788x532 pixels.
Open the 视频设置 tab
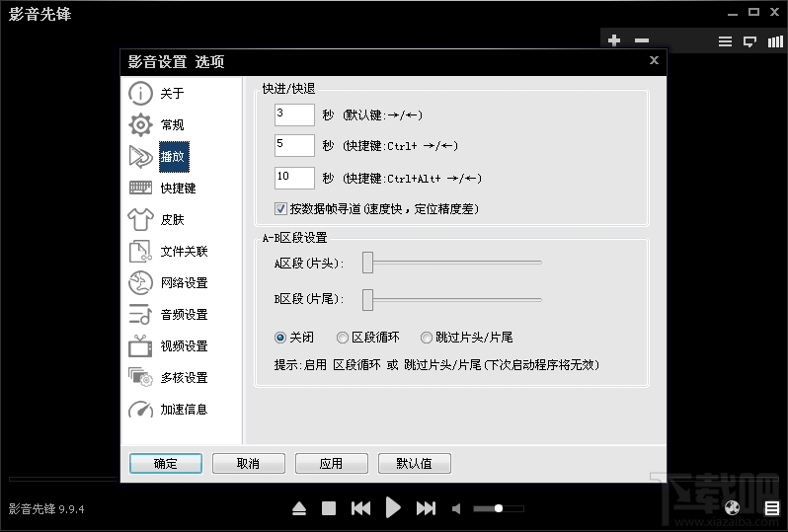[184, 346]
